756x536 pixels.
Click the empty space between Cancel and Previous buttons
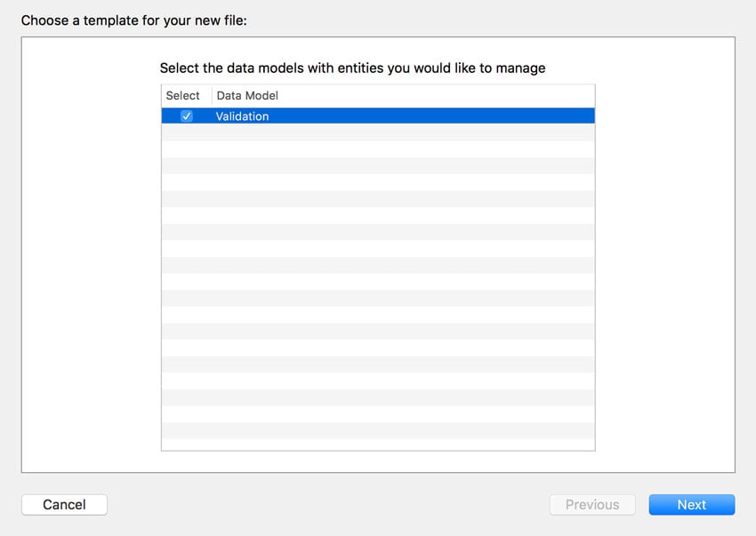pyautogui.click(x=327, y=505)
